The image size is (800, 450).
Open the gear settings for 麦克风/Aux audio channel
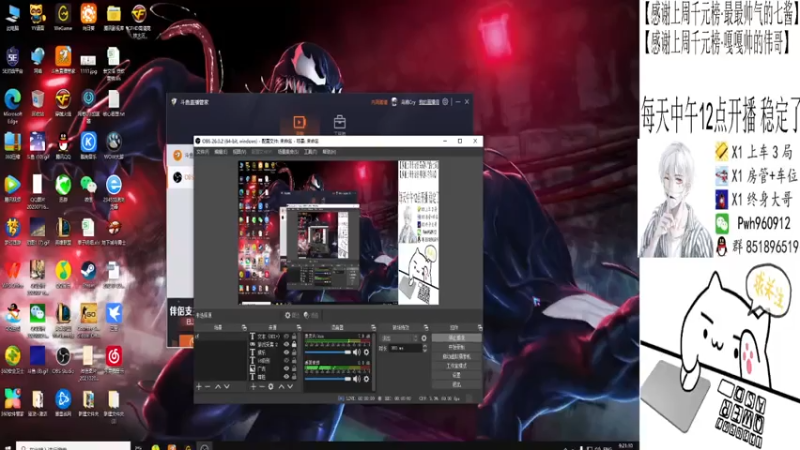click(366, 352)
